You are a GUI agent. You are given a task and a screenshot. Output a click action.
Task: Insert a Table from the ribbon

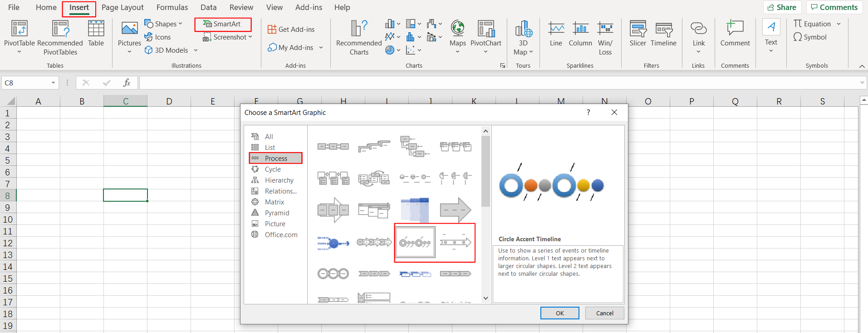(96, 34)
